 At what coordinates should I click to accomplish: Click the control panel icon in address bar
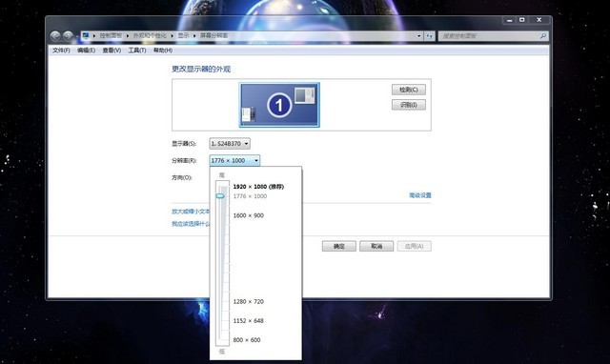86,36
